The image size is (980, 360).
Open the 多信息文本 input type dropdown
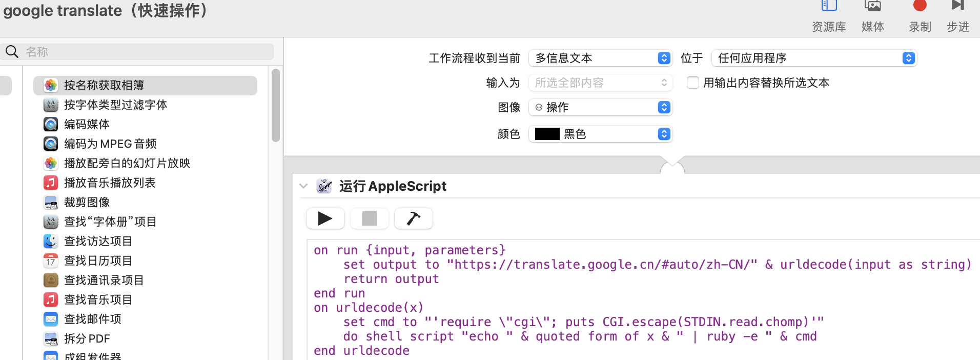(x=600, y=58)
